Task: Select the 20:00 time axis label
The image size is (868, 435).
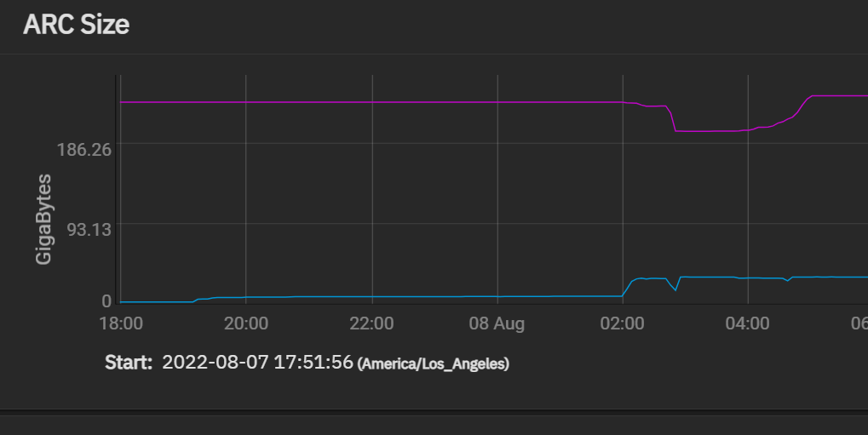Action: (246, 323)
